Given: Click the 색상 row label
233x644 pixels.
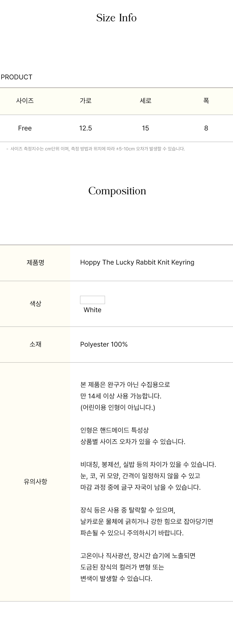Looking at the screenshot, I should click(x=35, y=304).
